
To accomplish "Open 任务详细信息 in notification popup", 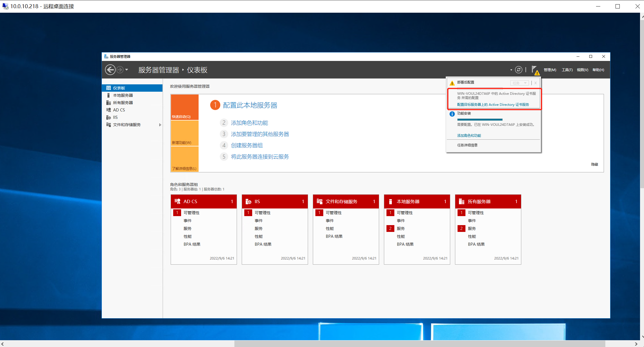I will [x=467, y=145].
